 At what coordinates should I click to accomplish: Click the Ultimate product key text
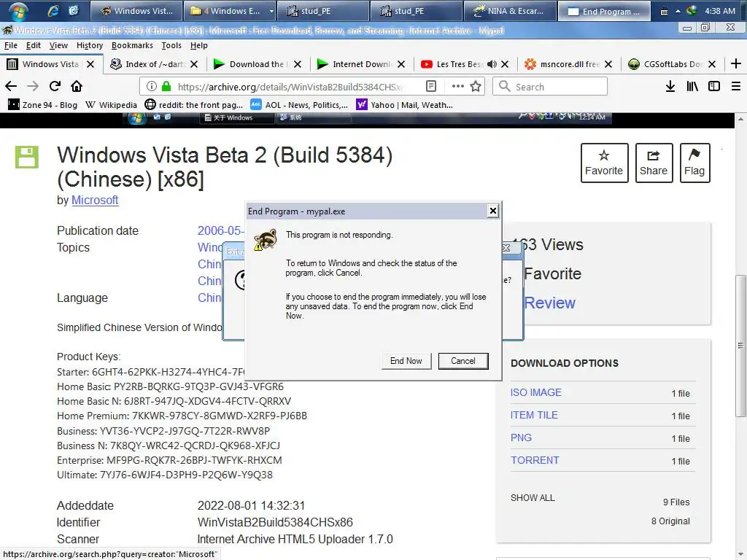click(165, 475)
